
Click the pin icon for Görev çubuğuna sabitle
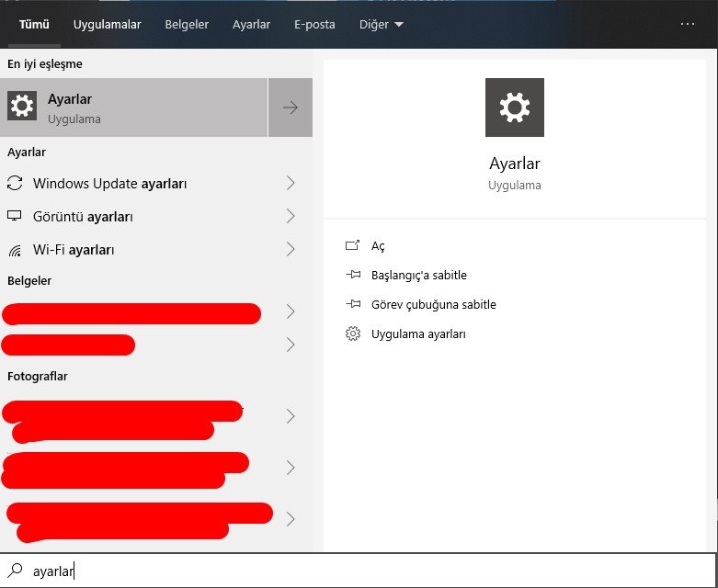pyautogui.click(x=353, y=304)
